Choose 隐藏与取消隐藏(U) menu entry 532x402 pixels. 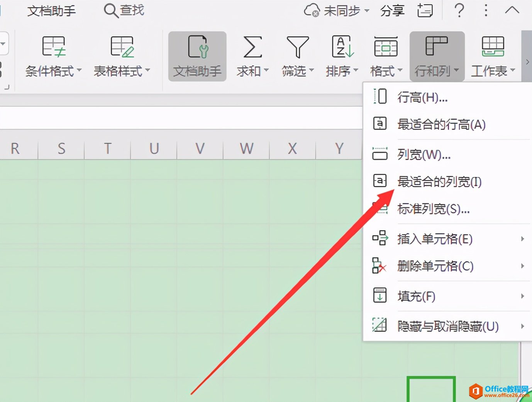[447, 326]
